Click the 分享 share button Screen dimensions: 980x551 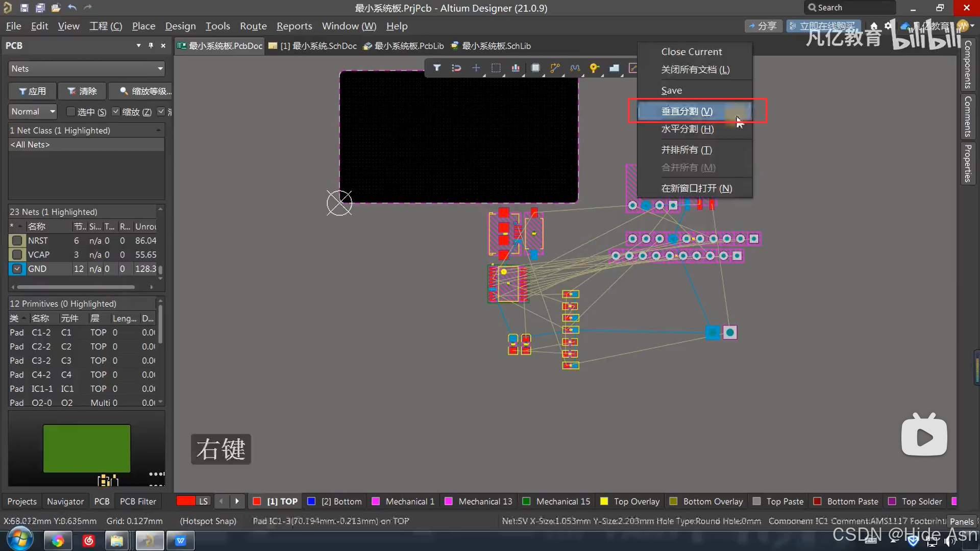tap(763, 26)
